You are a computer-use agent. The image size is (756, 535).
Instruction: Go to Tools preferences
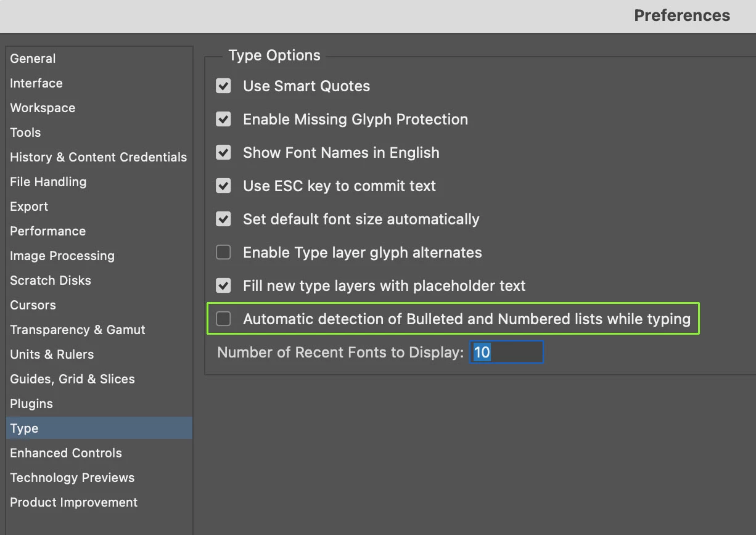point(25,133)
